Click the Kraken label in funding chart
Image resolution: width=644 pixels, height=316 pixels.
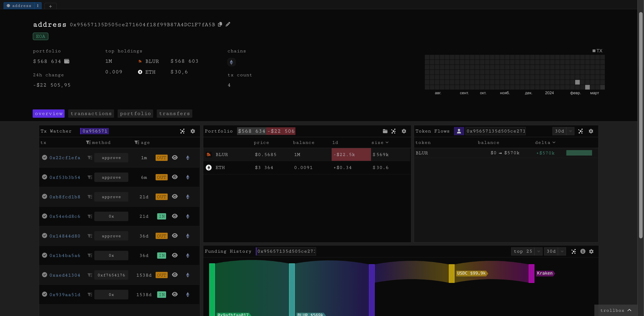click(544, 273)
